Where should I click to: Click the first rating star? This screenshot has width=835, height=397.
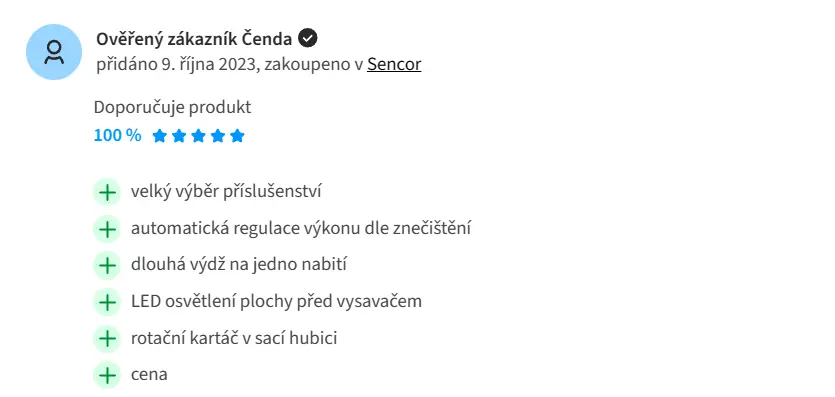[x=159, y=136]
